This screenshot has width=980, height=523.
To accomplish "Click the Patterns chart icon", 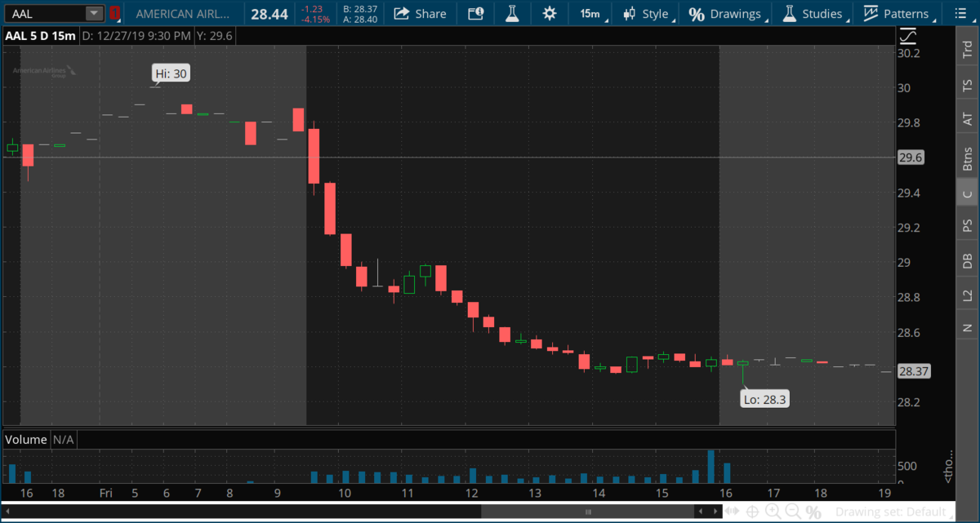I will pyautogui.click(x=871, y=13).
